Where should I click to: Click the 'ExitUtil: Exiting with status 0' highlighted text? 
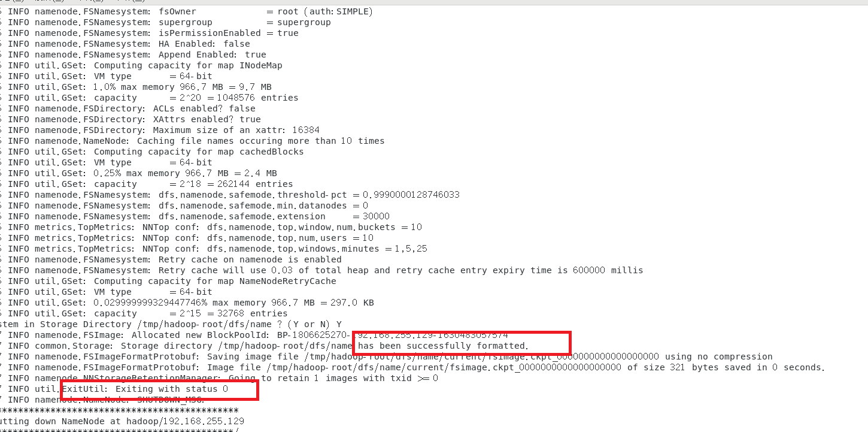(145, 389)
